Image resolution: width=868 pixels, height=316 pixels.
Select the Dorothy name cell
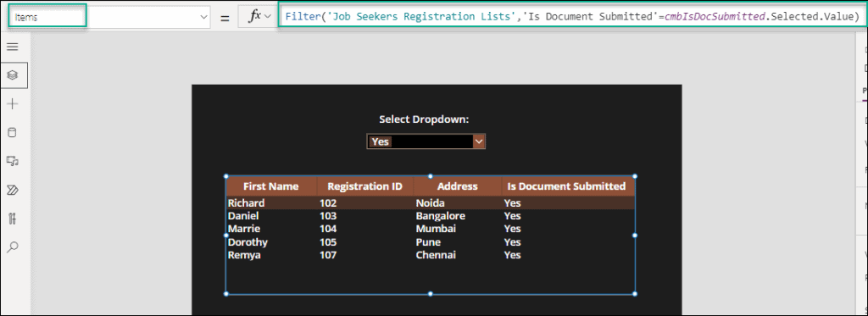248,242
